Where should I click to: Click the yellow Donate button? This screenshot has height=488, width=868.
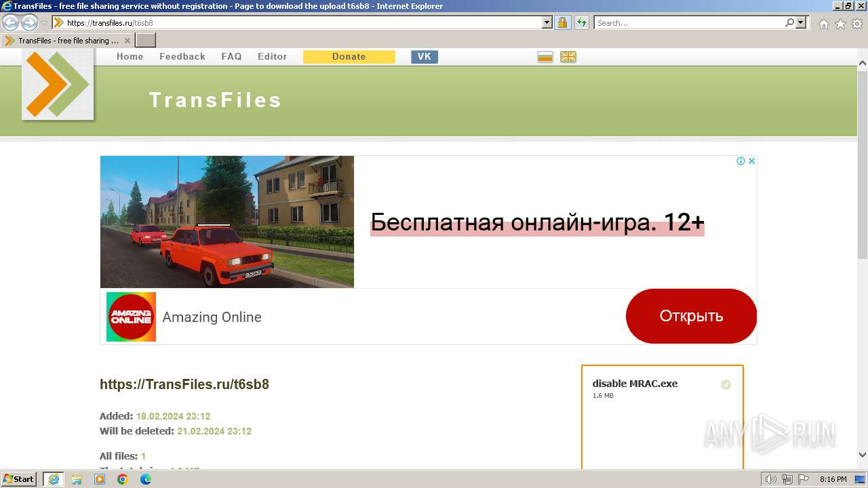point(349,57)
